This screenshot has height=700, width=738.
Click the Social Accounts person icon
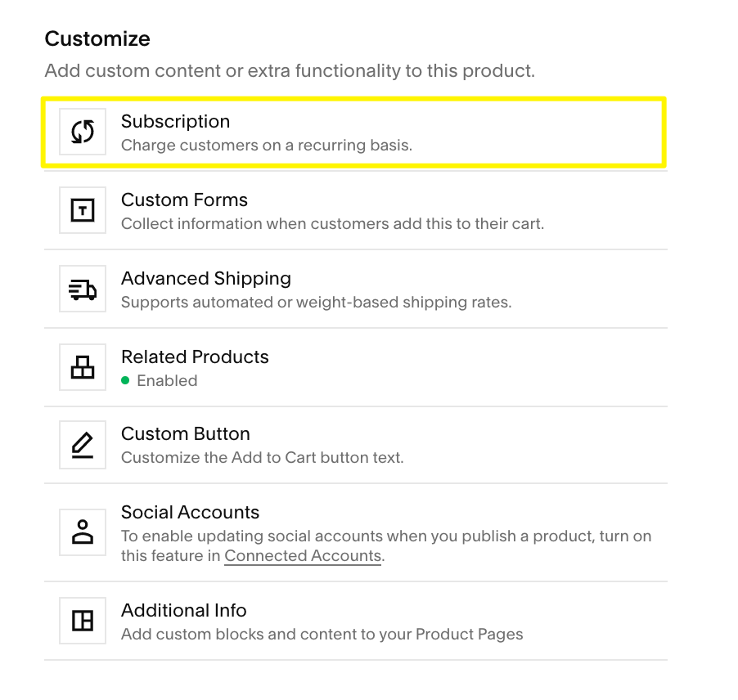(83, 532)
